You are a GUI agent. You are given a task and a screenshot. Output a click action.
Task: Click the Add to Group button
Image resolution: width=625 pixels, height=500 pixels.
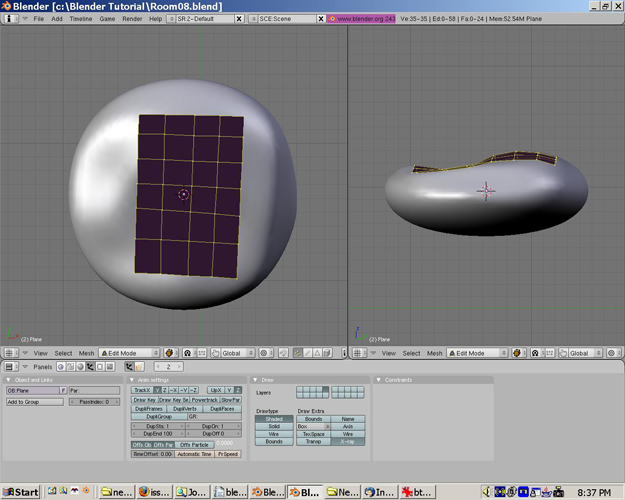[x=35, y=402]
